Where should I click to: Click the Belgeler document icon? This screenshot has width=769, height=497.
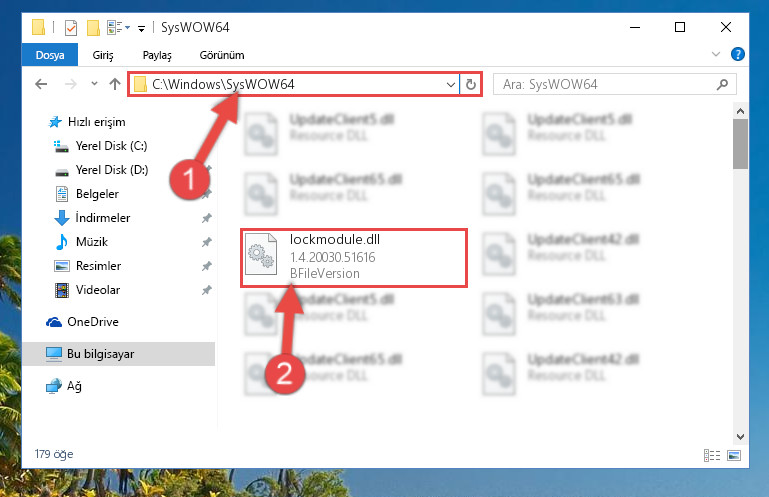62,194
